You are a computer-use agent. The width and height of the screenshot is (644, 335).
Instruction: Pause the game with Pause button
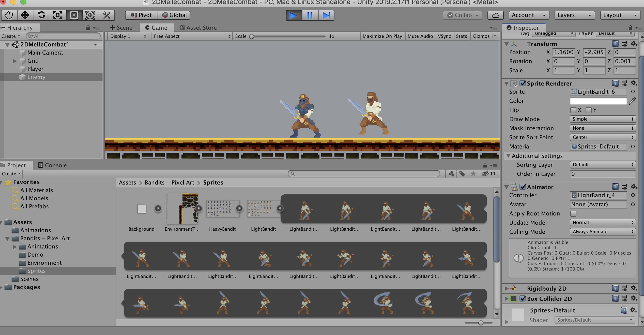point(310,15)
